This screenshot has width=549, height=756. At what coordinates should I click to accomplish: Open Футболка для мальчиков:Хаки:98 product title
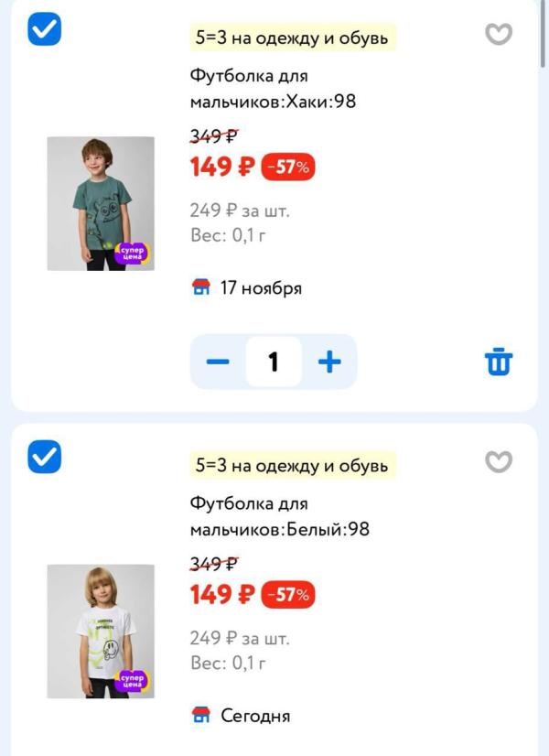tap(273, 88)
